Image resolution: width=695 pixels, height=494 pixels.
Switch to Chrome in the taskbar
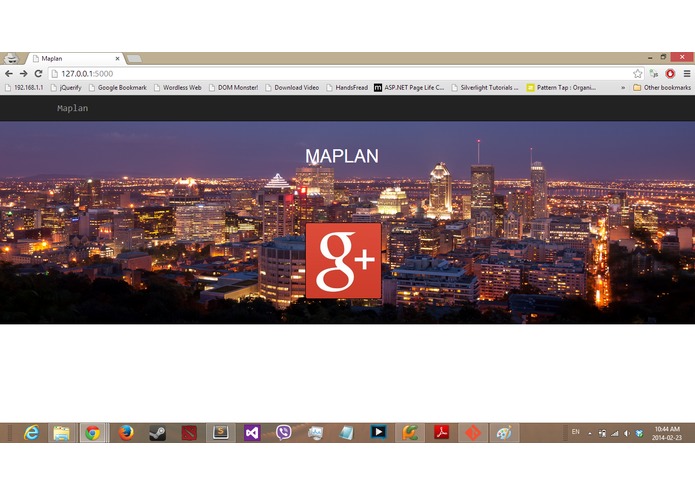93,432
